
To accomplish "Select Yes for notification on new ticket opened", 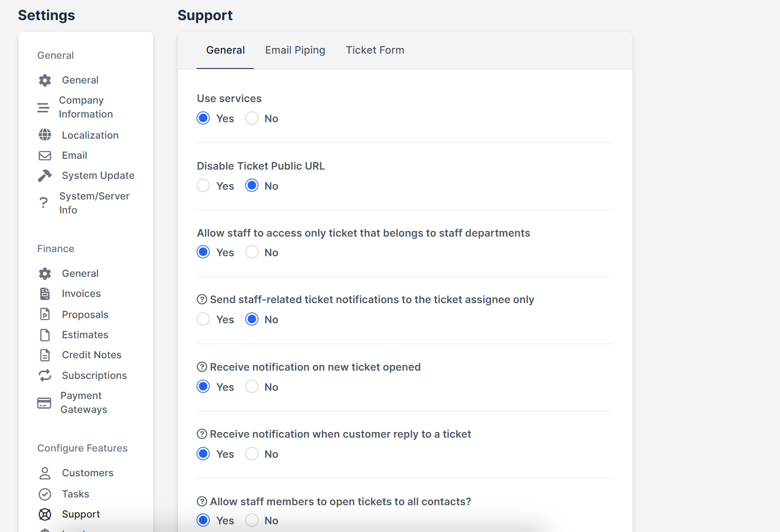I will coord(203,386).
